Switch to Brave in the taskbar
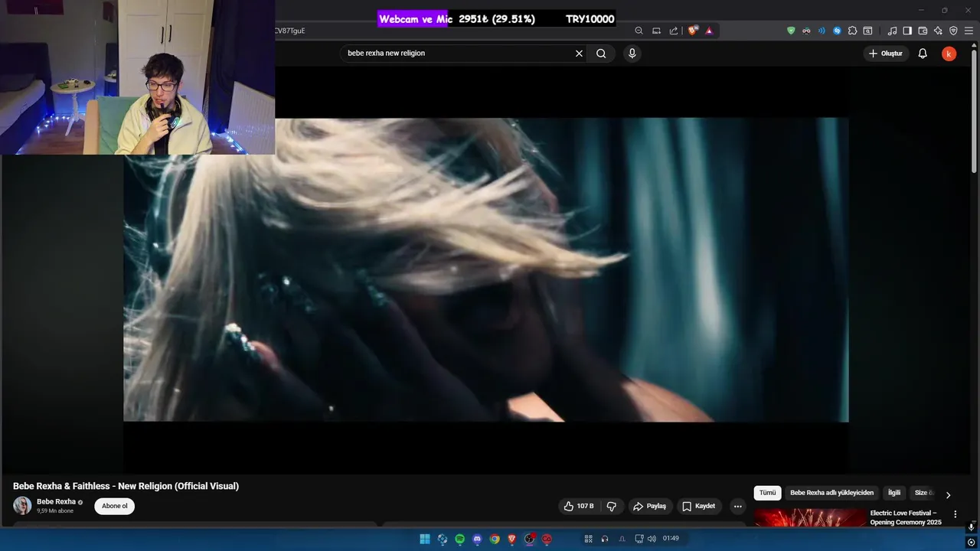 [512, 539]
